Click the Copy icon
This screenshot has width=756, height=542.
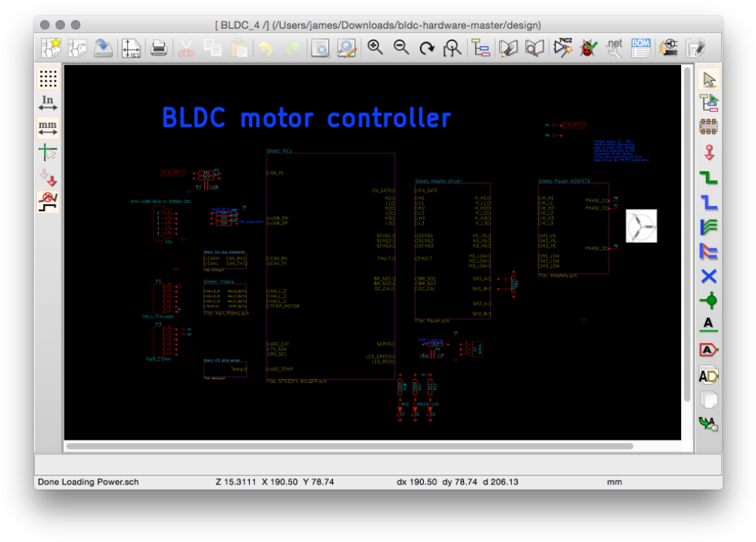213,48
